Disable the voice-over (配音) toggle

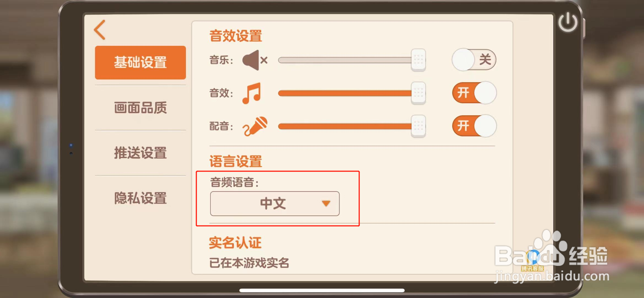pyautogui.click(x=474, y=126)
